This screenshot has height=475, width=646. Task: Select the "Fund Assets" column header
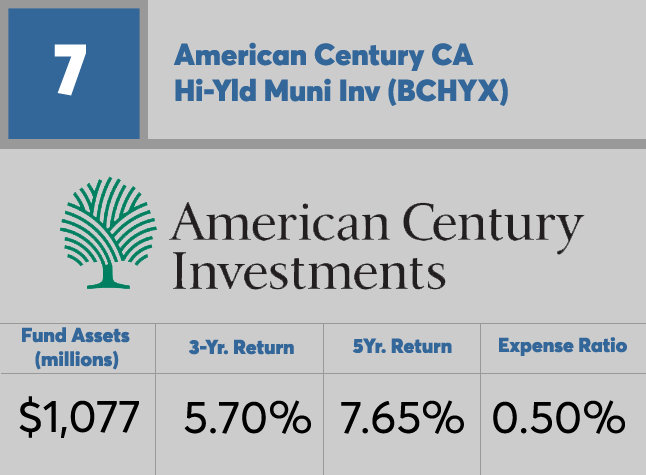74,335
